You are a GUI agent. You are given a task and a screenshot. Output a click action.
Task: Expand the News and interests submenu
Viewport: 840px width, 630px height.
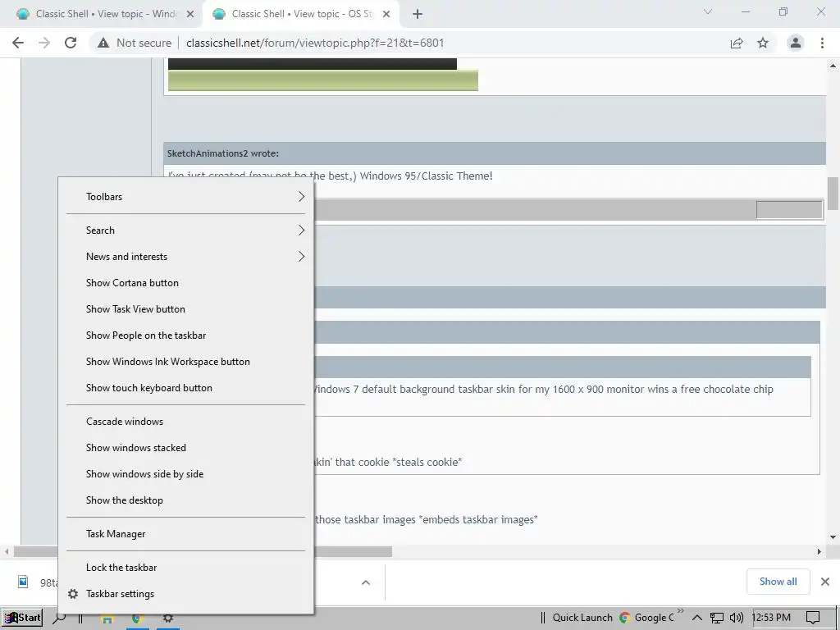pos(186,257)
